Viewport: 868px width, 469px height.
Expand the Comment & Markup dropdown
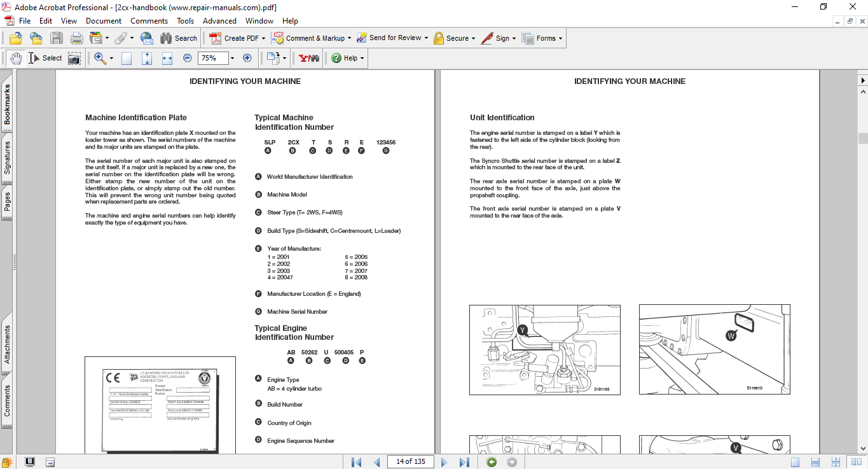[x=349, y=38]
